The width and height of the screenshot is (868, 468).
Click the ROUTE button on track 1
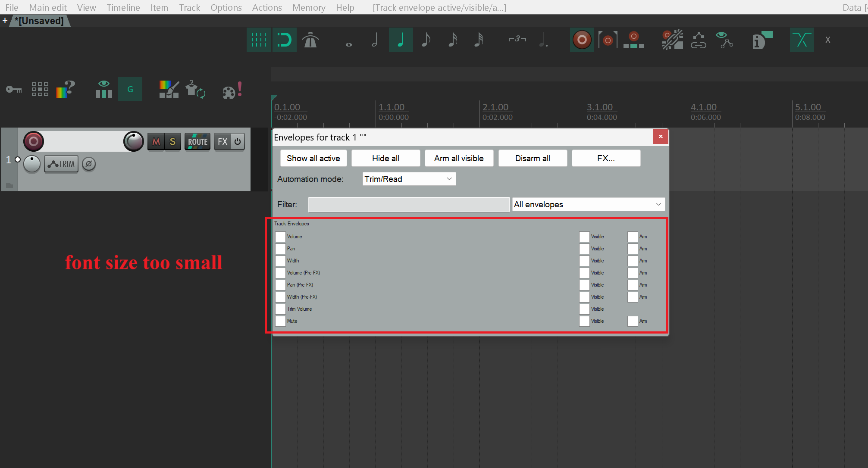click(197, 142)
